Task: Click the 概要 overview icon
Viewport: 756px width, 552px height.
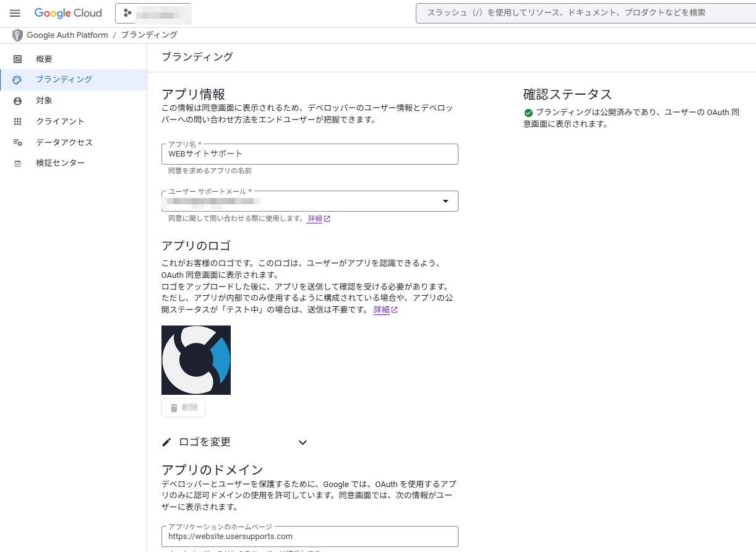Action: 17,59
